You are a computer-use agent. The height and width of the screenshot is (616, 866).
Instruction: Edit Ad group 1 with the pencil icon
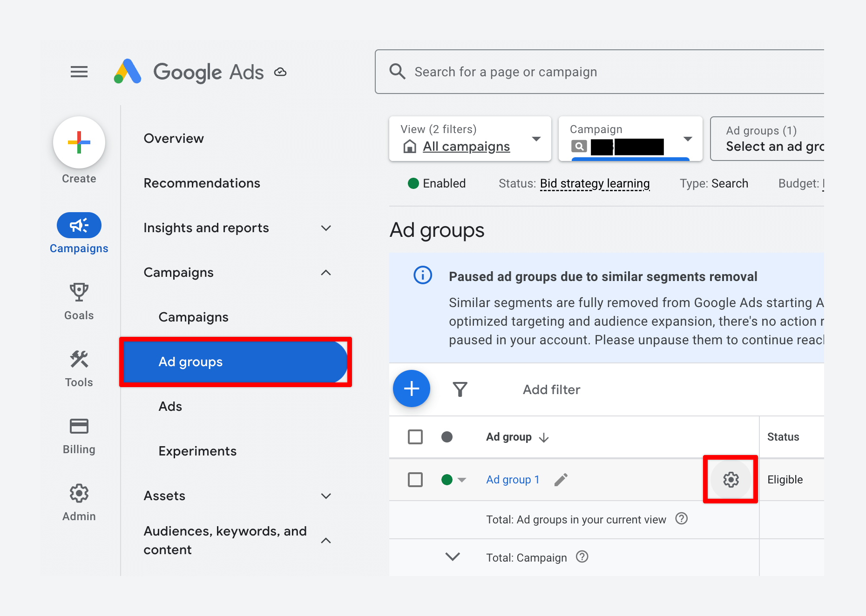(x=561, y=479)
